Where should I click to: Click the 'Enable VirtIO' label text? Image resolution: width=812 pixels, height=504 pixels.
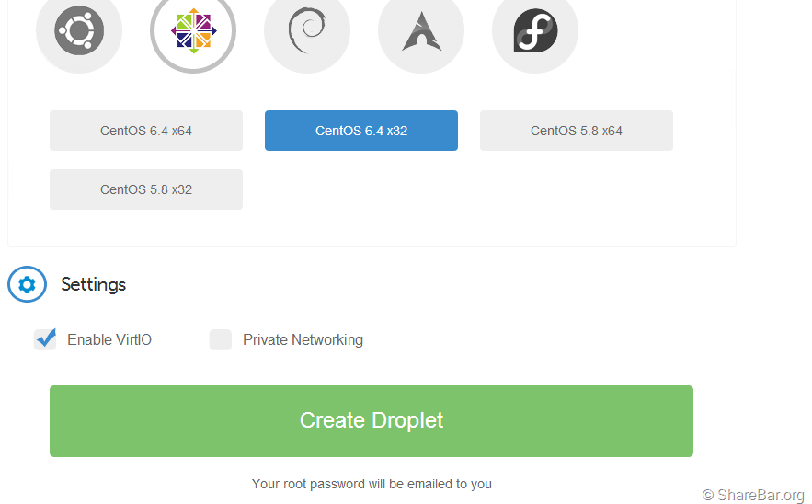(109, 340)
